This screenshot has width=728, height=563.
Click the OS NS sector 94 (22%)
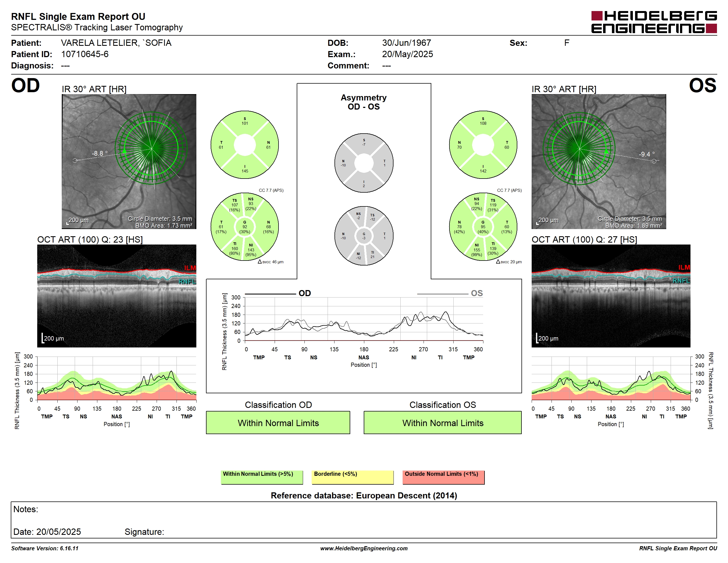click(477, 204)
